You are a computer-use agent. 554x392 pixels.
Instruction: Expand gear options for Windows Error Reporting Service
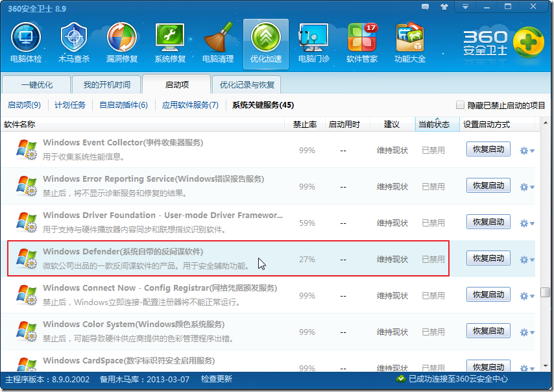(x=527, y=187)
